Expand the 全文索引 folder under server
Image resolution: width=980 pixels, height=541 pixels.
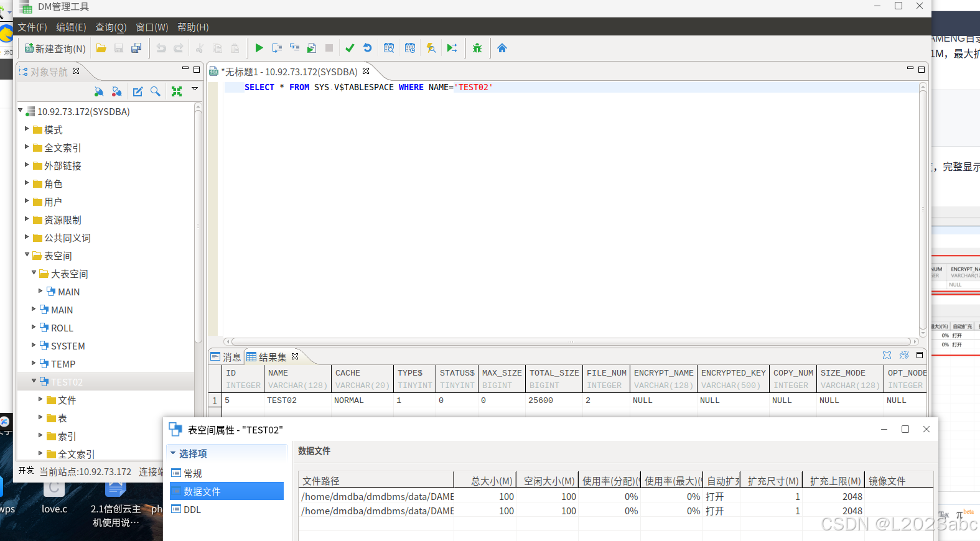pyautogui.click(x=27, y=147)
